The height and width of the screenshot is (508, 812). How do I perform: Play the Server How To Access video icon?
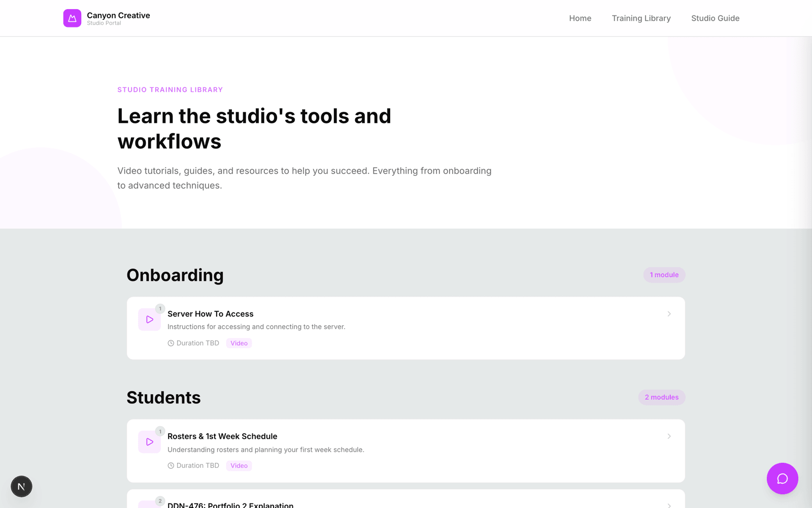coord(149,320)
